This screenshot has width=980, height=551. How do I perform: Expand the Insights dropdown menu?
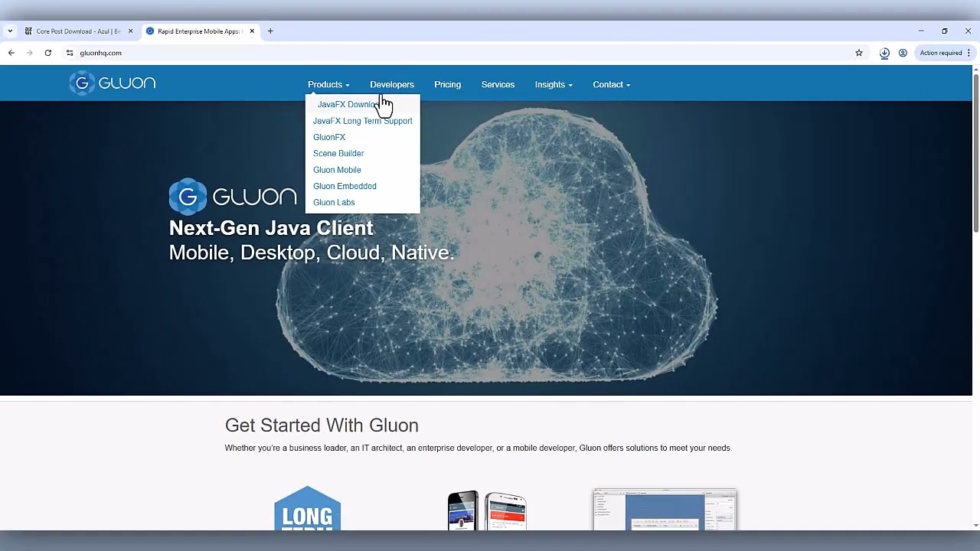tap(554, 85)
